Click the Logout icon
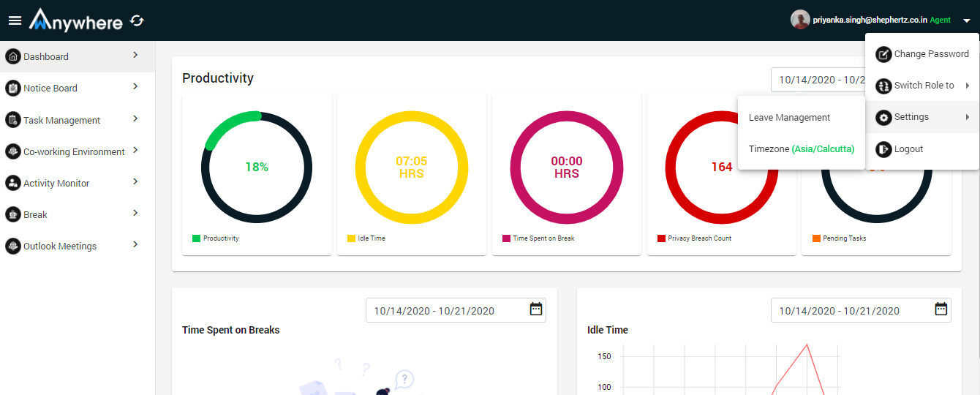The height and width of the screenshot is (395, 980). point(883,149)
